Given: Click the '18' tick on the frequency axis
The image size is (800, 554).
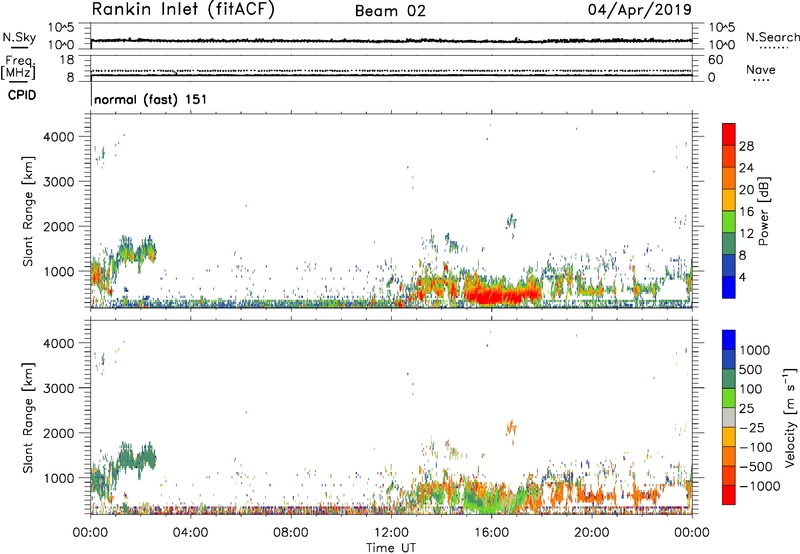Looking at the screenshot, I should point(67,60).
